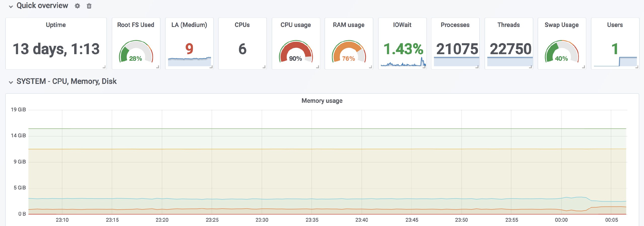Click the 9 GiB y-axis label
This screenshot has width=644, height=226.
[x=20, y=162]
